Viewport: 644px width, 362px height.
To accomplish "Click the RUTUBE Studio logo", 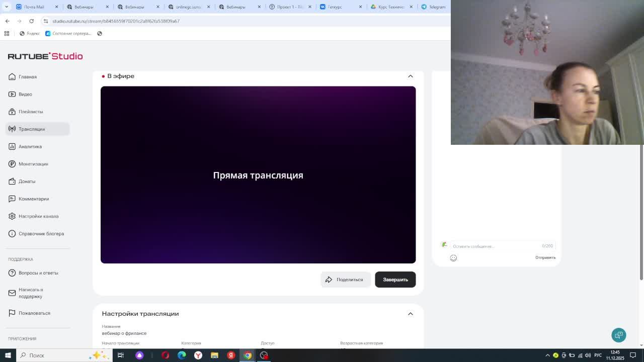I will coord(45,56).
